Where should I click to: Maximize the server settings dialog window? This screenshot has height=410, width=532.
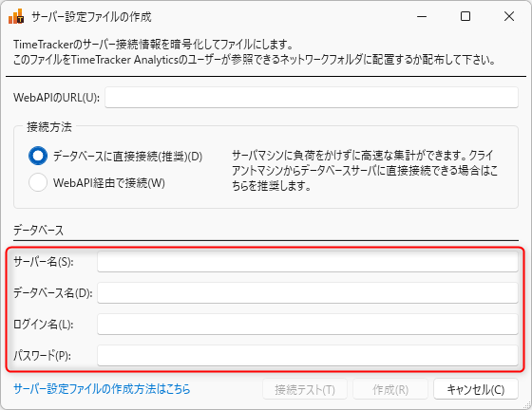[x=465, y=16]
